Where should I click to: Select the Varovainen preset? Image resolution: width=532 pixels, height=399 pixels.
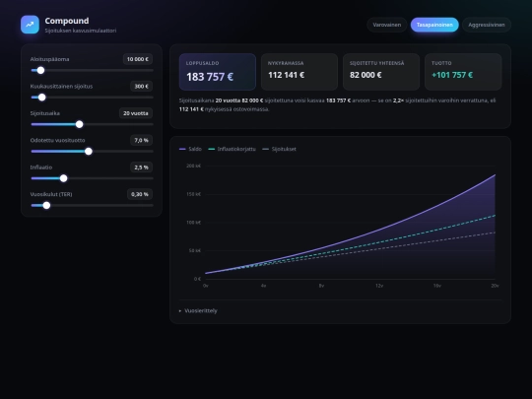pyautogui.click(x=387, y=25)
